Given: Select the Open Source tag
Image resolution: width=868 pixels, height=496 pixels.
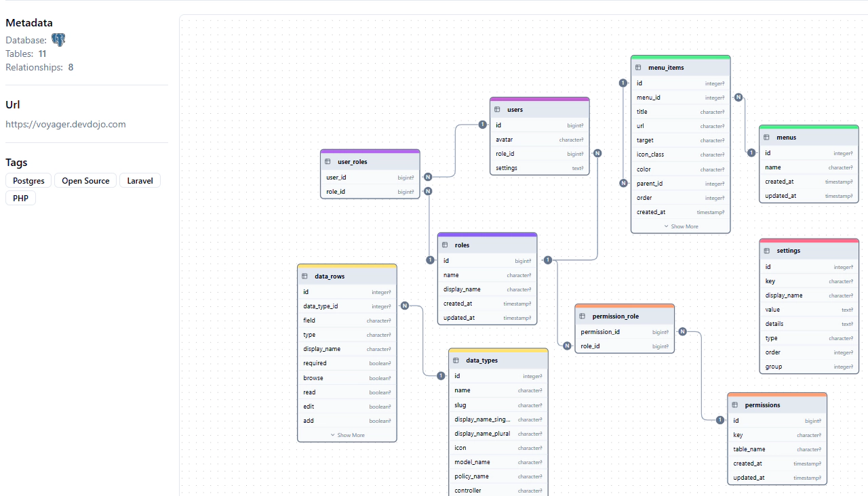Looking at the screenshot, I should pos(85,181).
